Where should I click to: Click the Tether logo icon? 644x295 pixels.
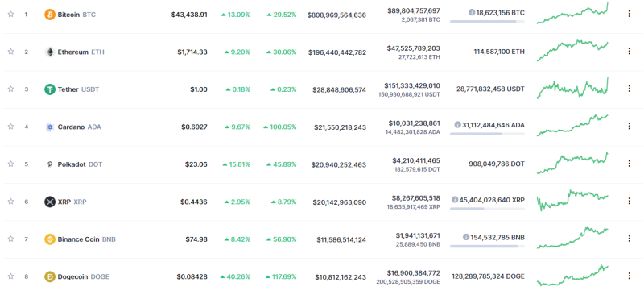click(50, 89)
